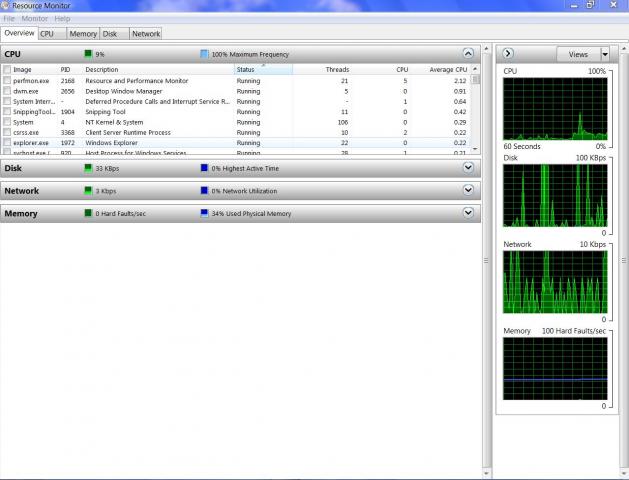Check the perfmon.exe process checkbox
The width and height of the screenshot is (629, 480).
tap(7, 81)
